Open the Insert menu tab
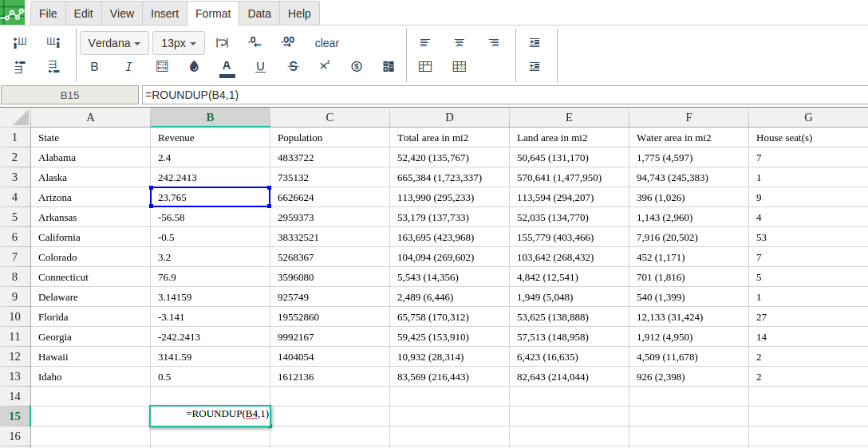This screenshot has width=868, height=448. coord(164,14)
